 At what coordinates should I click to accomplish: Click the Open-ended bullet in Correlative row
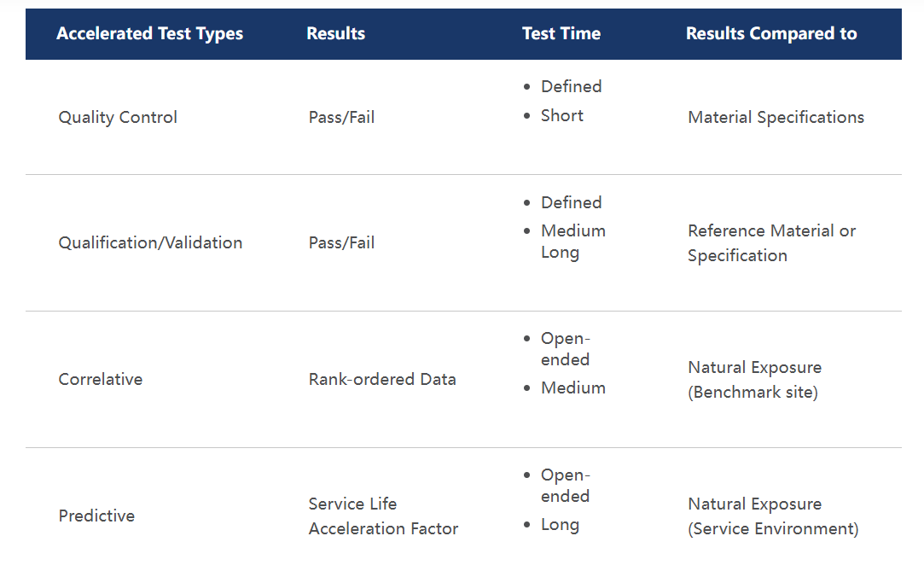coord(566,349)
